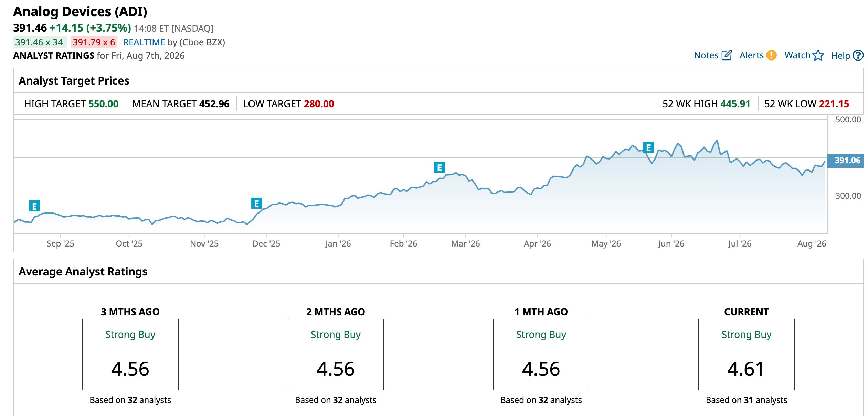Click the orange Alerts exclamation icon
The width and height of the screenshot is (868, 416).
point(772,55)
